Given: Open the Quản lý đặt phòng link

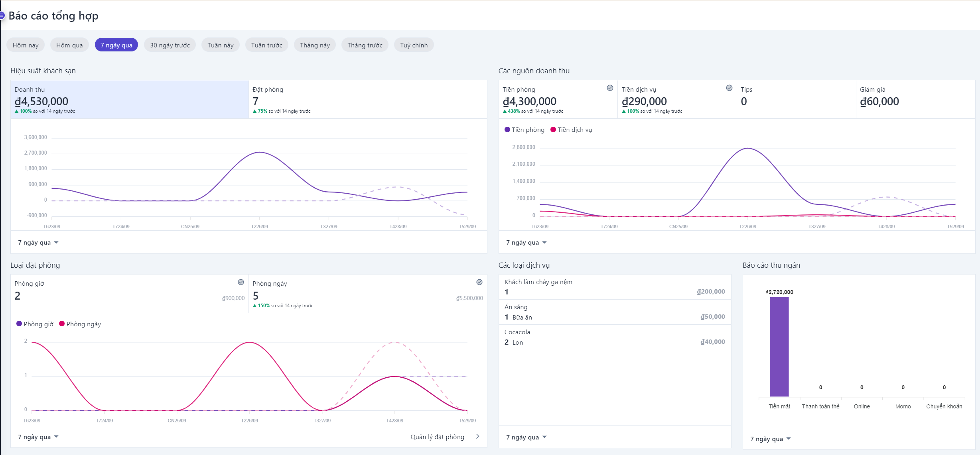Looking at the screenshot, I should (x=437, y=437).
